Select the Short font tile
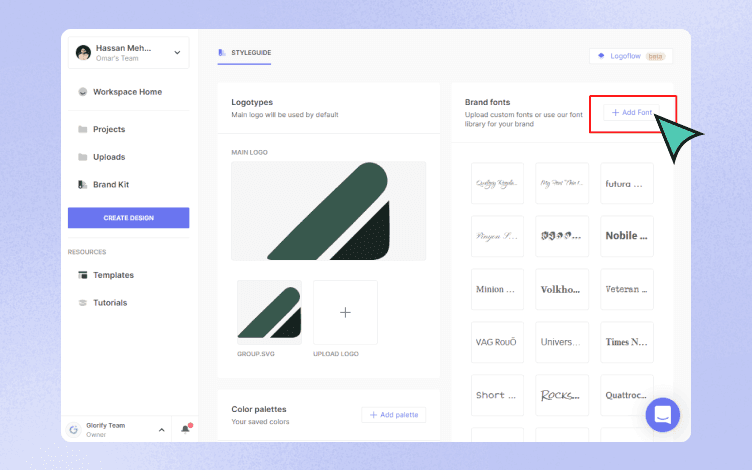This screenshot has width=752, height=470. [497, 395]
